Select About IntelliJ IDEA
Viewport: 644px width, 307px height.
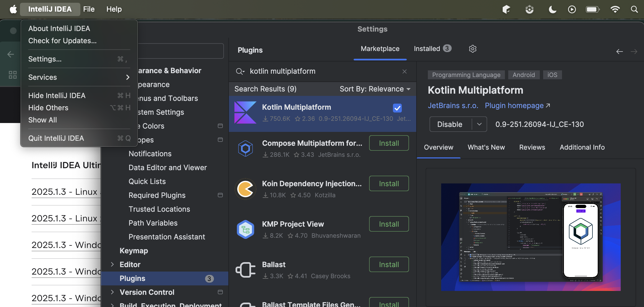(x=79, y=29)
